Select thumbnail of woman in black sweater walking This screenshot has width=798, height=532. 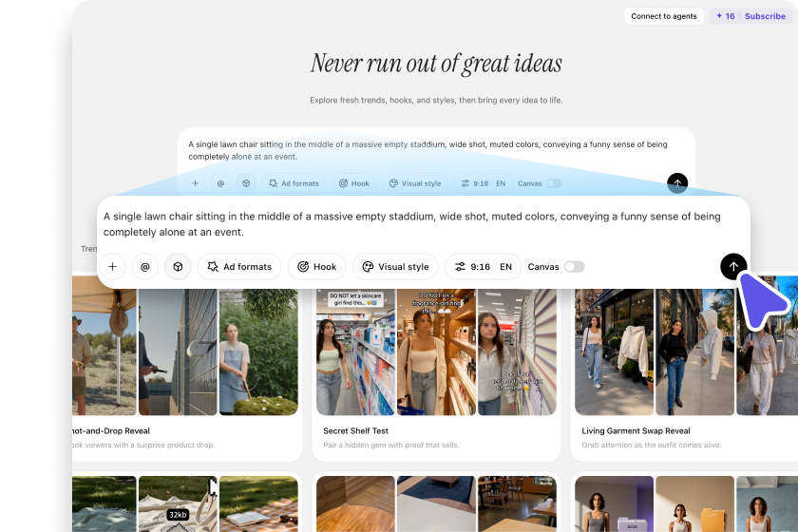tap(694, 351)
